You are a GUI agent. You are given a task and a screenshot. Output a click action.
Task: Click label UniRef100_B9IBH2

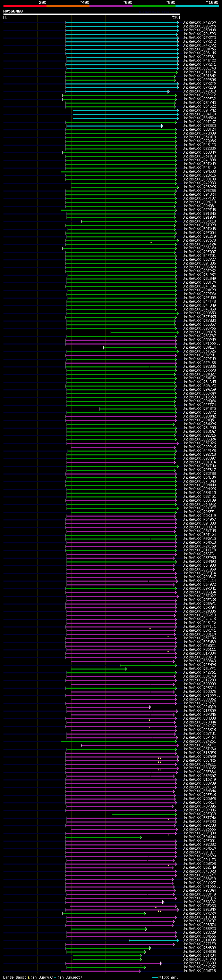click(199, 76)
